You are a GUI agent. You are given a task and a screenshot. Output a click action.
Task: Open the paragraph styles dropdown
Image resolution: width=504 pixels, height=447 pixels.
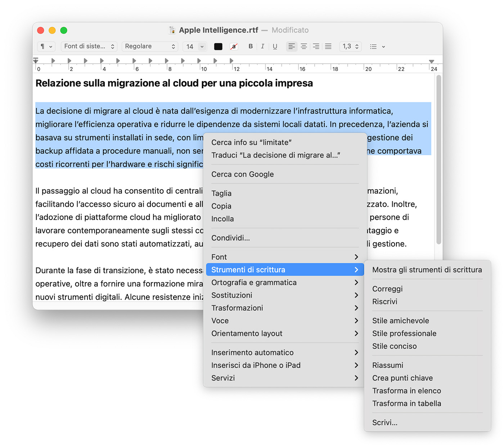pyautogui.click(x=46, y=46)
